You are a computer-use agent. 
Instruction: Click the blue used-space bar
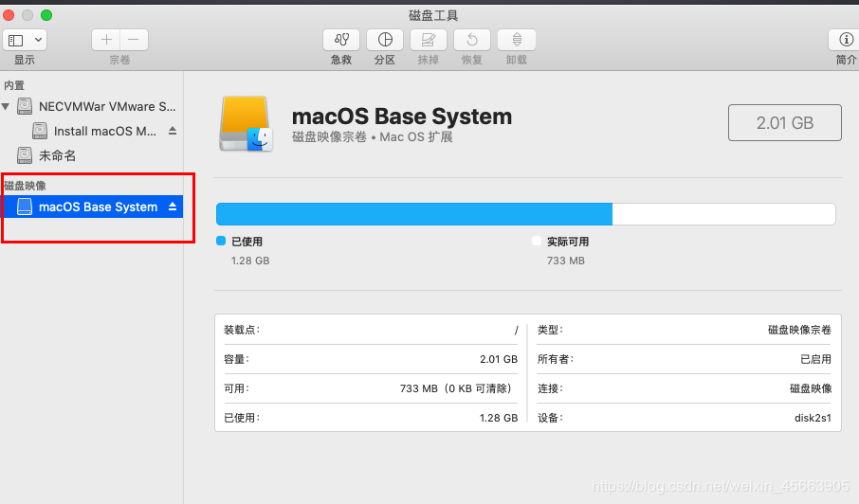[414, 214]
